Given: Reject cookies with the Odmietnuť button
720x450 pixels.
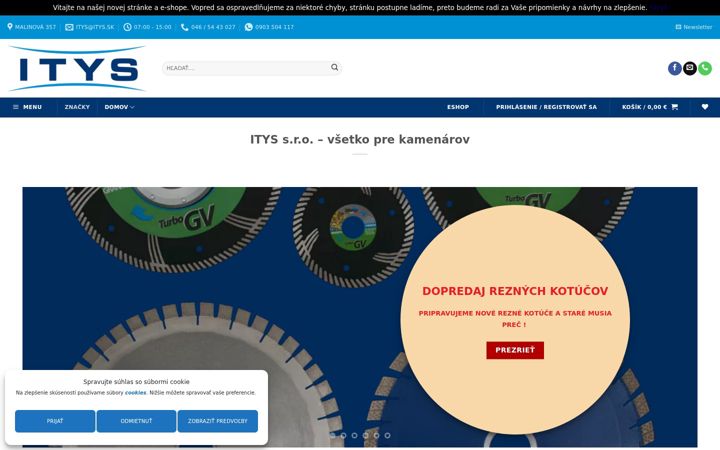Looking at the screenshot, I should [x=136, y=421].
